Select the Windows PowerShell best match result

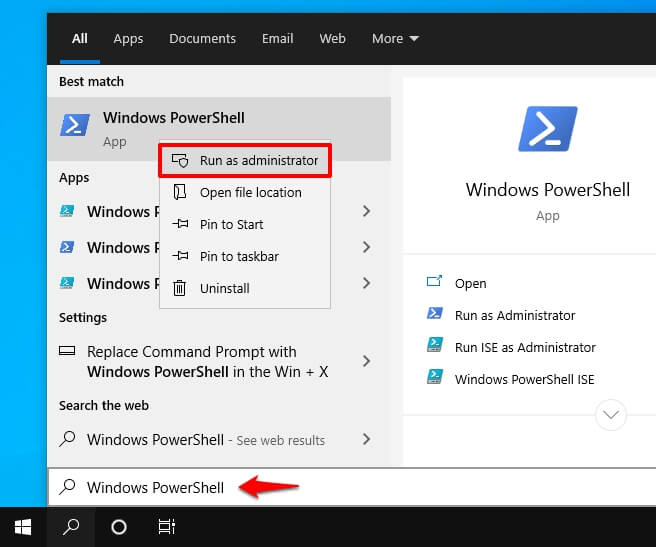point(219,129)
